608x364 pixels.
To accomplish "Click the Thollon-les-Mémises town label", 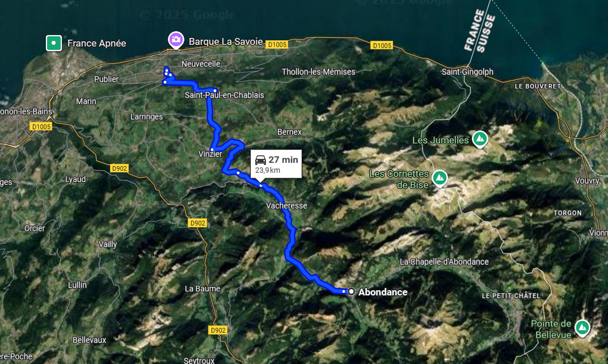I will [318, 71].
